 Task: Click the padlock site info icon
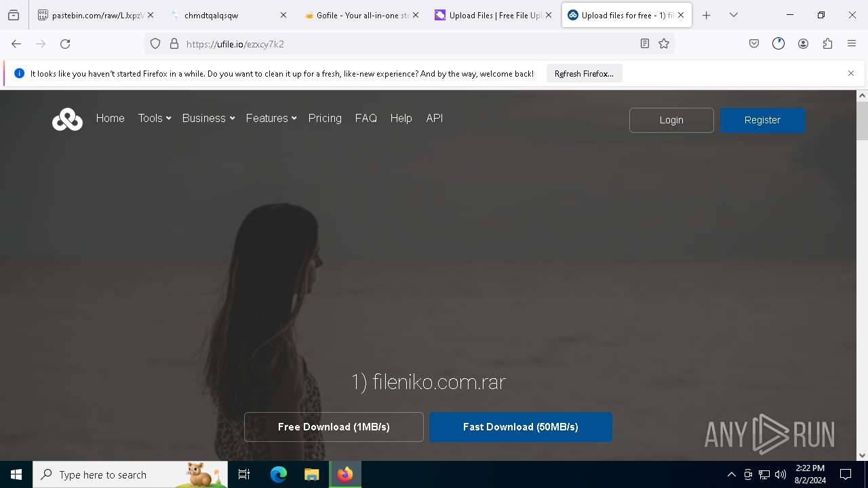tap(174, 44)
